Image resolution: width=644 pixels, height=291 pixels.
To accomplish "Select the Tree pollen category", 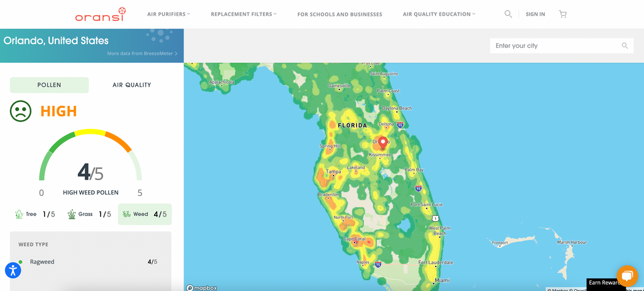I will (35, 214).
